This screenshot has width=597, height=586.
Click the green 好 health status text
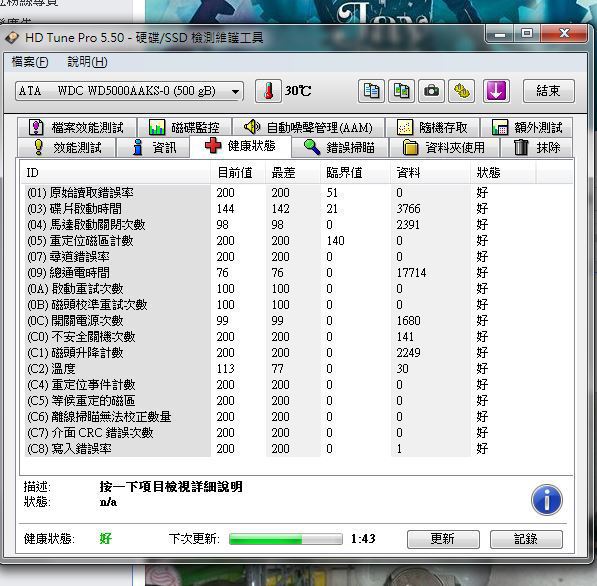coord(105,539)
